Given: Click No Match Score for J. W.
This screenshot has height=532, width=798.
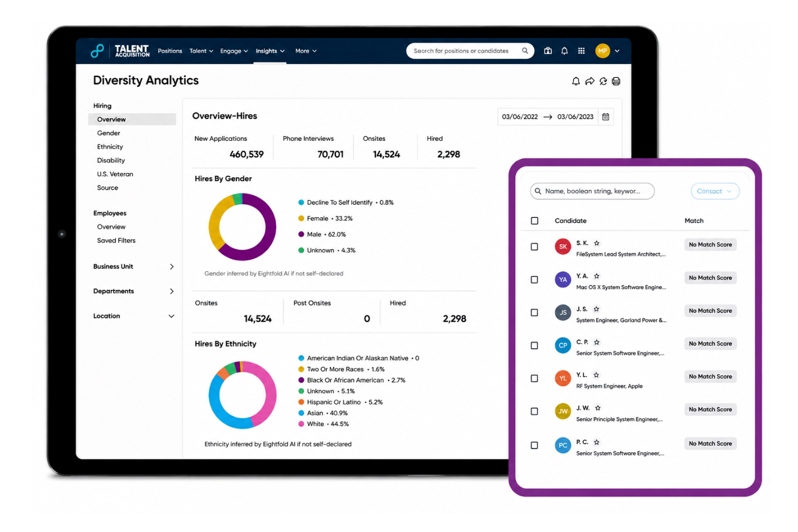Looking at the screenshot, I should pyautogui.click(x=710, y=410).
